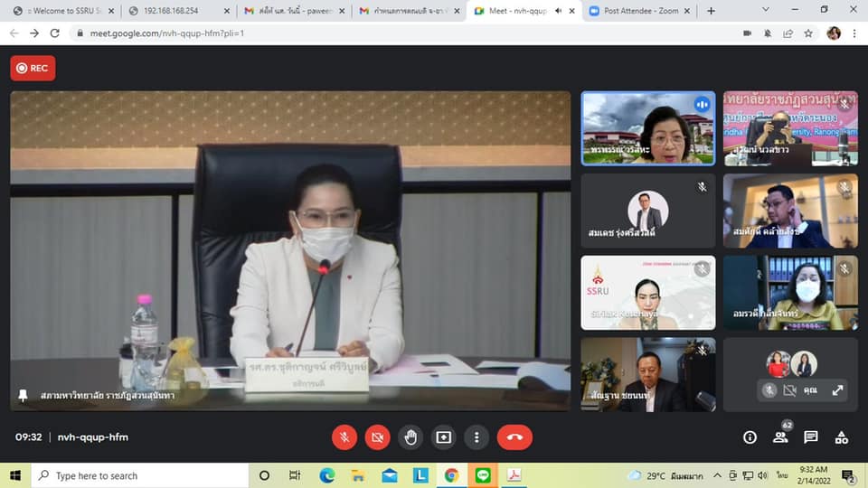Bookmark this page with the star icon

tap(808, 33)
